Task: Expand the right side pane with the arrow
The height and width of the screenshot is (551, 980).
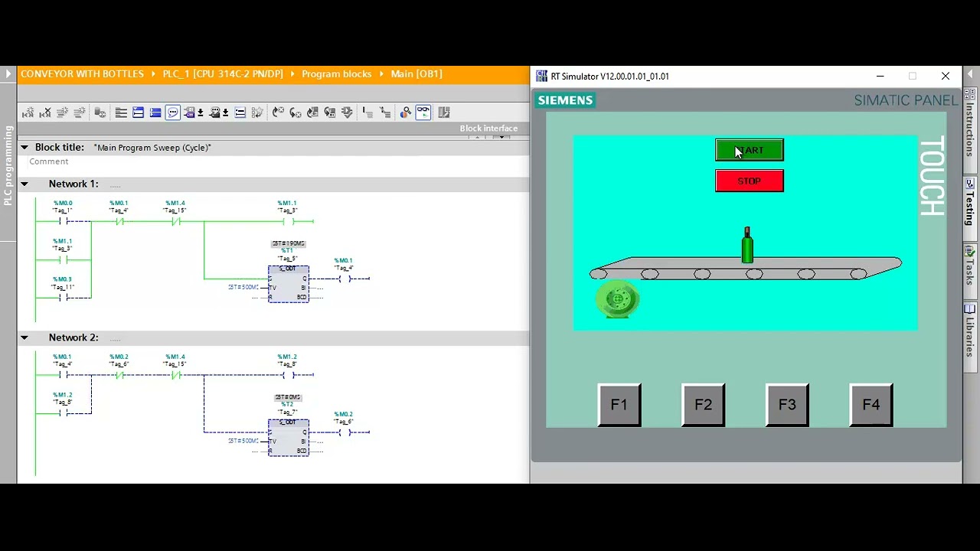Action: pos(971,76)
